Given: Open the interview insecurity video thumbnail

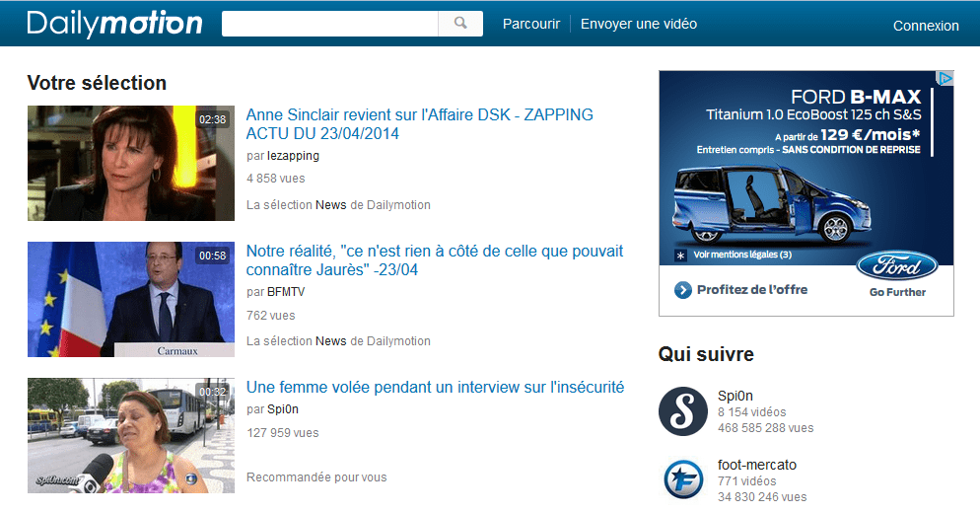Looking at the screenshot, I should 130,435.
